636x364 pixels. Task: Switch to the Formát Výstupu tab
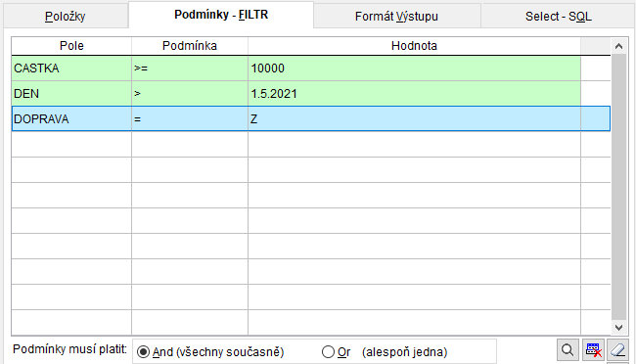396,17
